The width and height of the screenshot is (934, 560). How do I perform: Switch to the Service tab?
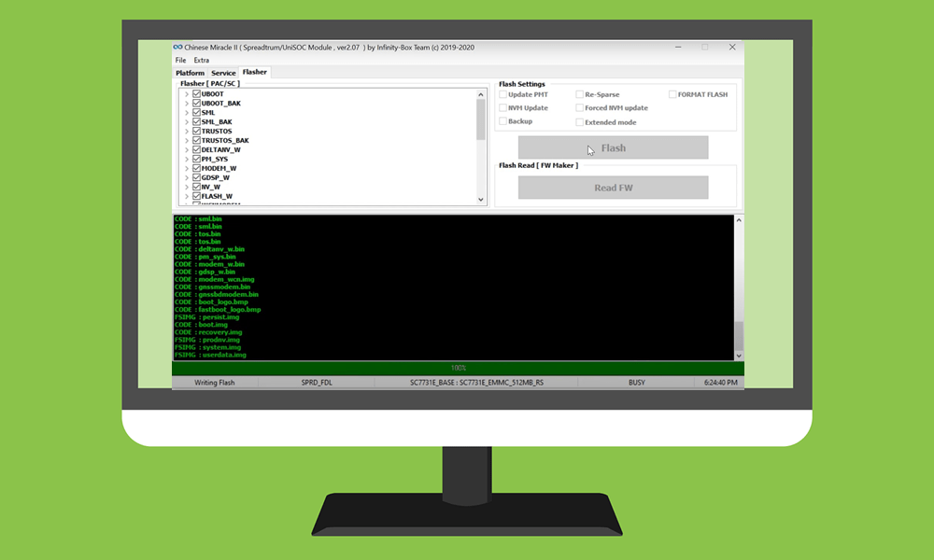click(223, 73)
